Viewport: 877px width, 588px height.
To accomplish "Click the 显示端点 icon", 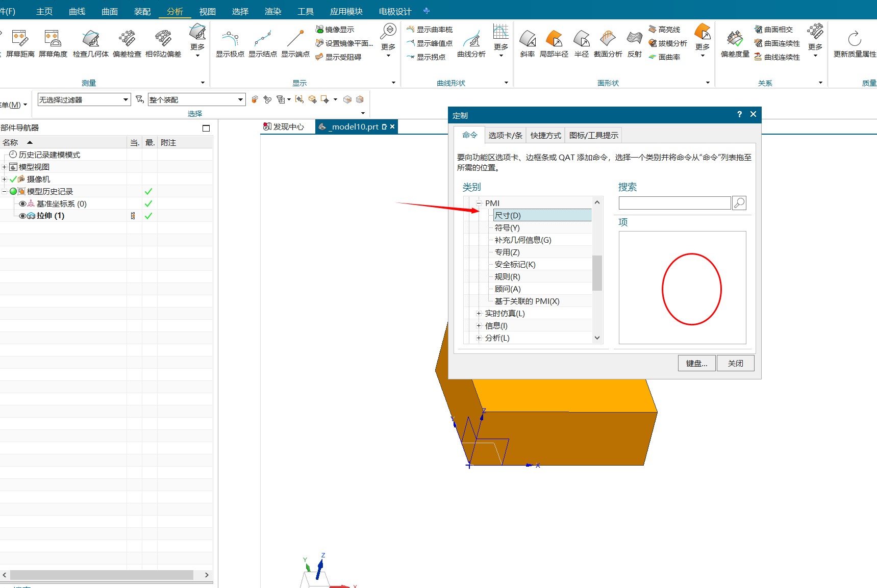I will 295,43.
